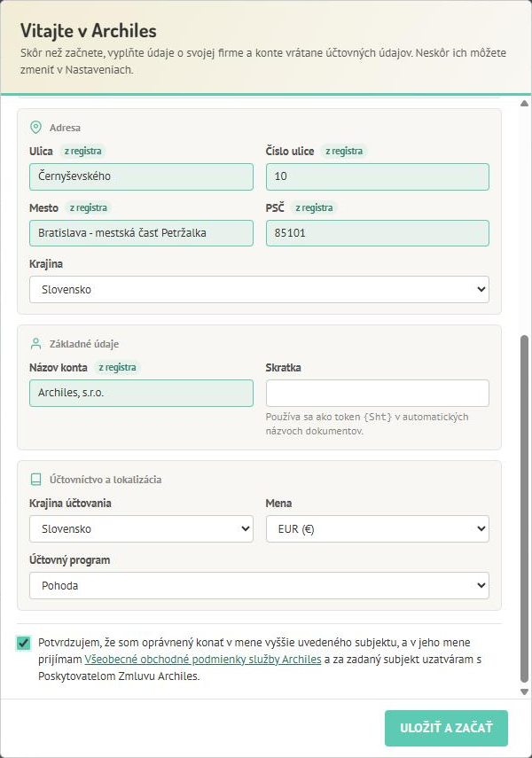
Task: Toggle the authorization confirmation checkbox
Action: point(23,643)
